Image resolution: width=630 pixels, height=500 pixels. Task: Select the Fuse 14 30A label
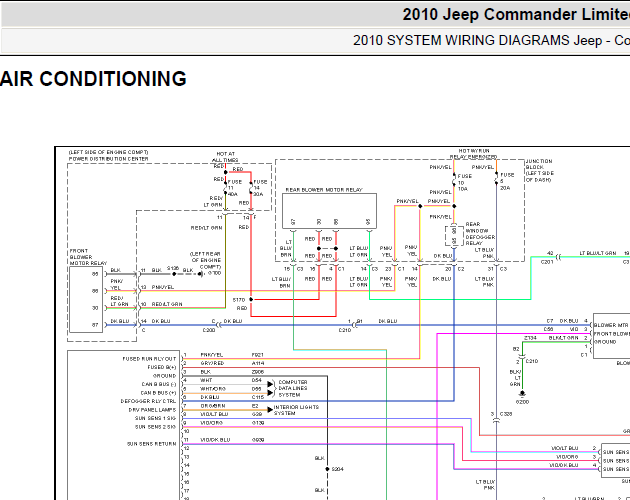pyautogui.click(x=260, y=188)
